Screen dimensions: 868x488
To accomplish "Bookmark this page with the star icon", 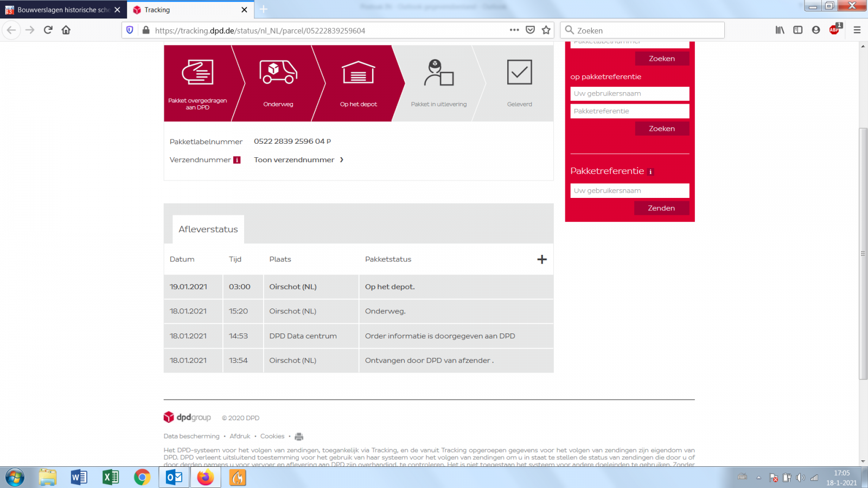I will [546, 30].
